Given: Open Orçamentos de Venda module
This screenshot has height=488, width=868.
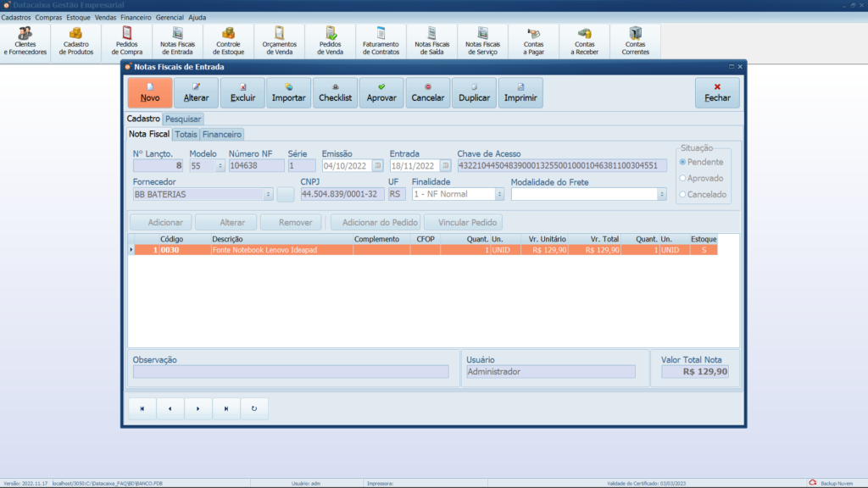Looking at the screenshot, I should (x=279, y=41).
